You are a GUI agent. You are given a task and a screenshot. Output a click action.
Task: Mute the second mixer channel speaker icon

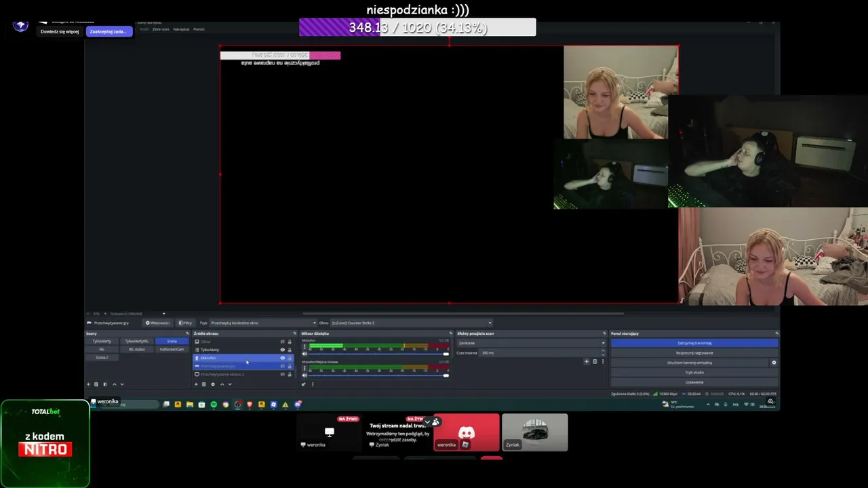tap(304, 375)
